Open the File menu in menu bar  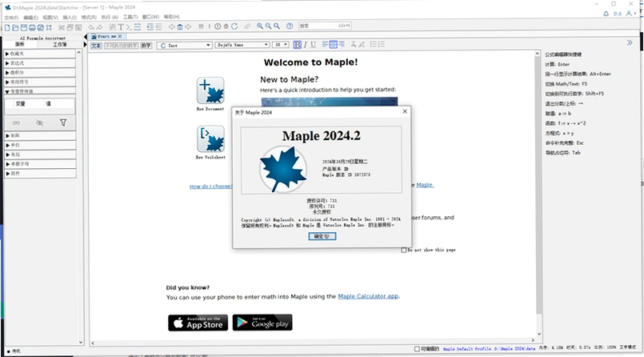[11, 18]
